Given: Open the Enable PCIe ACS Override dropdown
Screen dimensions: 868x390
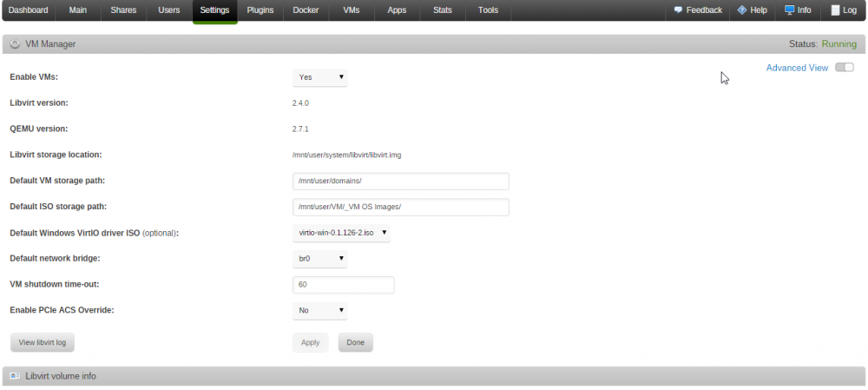Looking at the screenshot, I should click(x=320, y=311).
